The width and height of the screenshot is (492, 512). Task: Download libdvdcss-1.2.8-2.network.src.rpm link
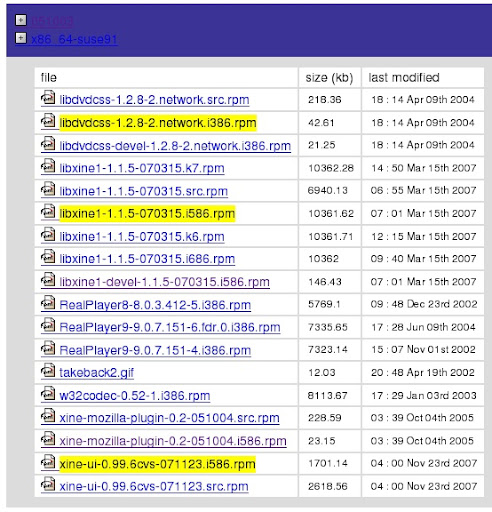[154, 100]
